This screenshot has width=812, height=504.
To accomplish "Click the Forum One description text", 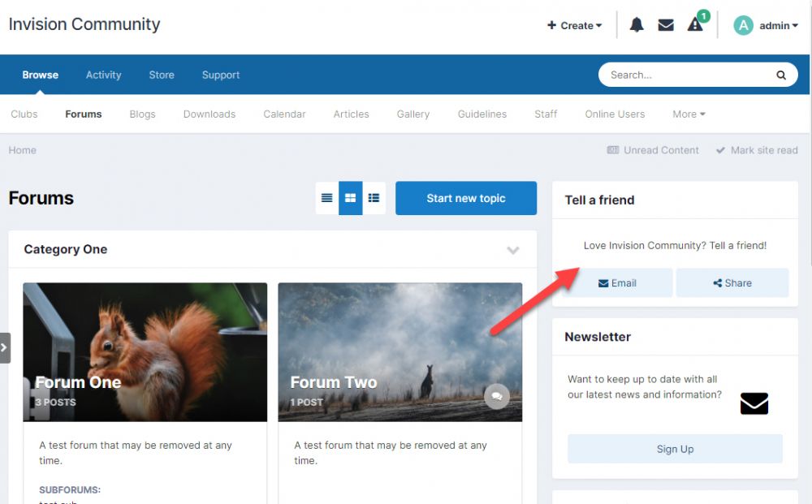I will [x=136, y=453].
